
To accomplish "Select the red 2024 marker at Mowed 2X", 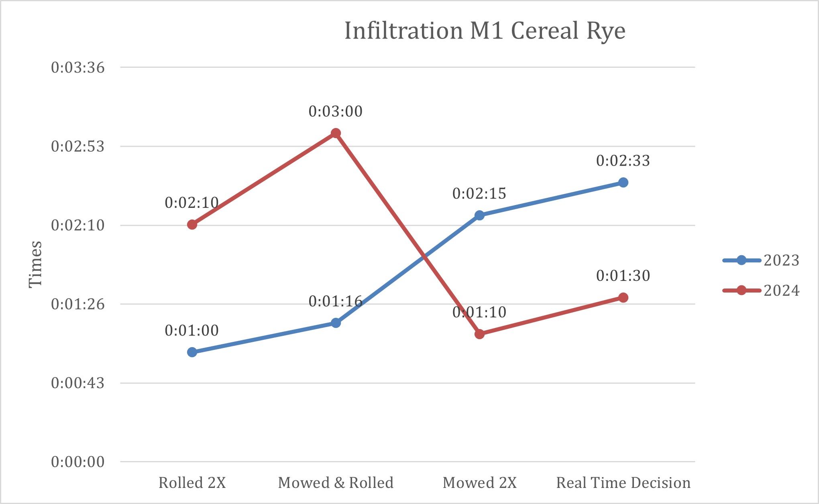I will pos(479,334).
